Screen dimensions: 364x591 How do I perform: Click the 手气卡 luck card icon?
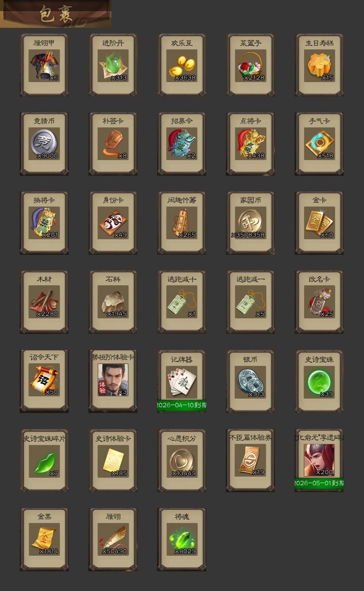[x=319, y=144]
